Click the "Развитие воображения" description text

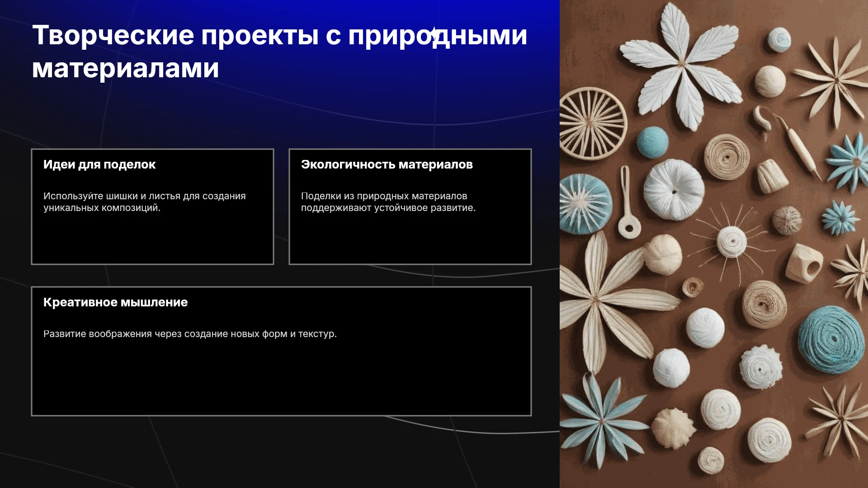pyautogui.click(x=190, y=334)
